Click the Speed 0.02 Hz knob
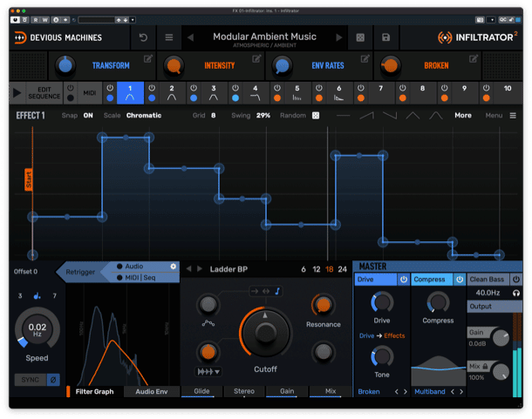 37,328
